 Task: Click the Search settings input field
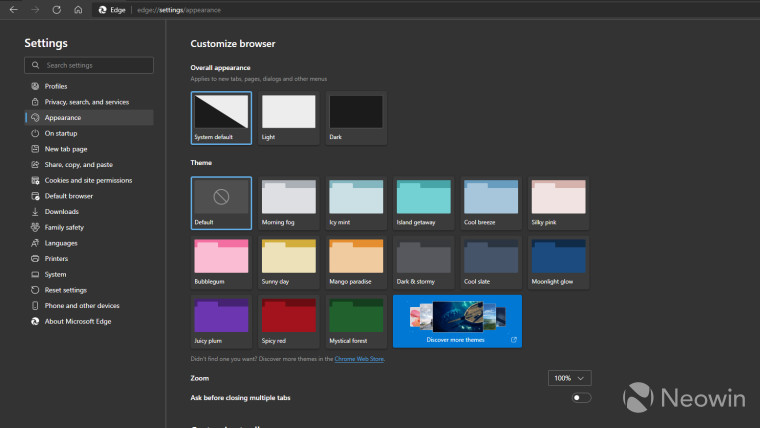coord(89,65)
